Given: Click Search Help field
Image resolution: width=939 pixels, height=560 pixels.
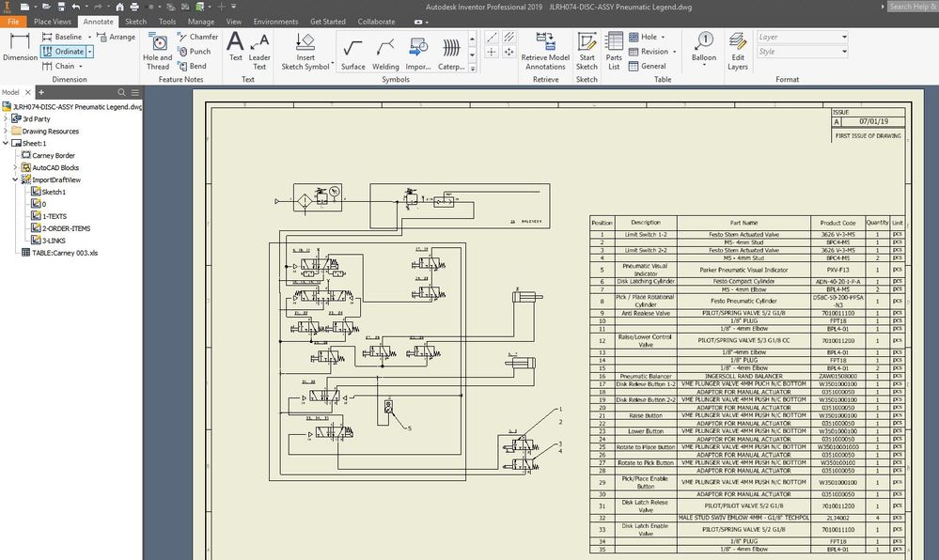Looking at the screenshot, I should click(912, 7).
